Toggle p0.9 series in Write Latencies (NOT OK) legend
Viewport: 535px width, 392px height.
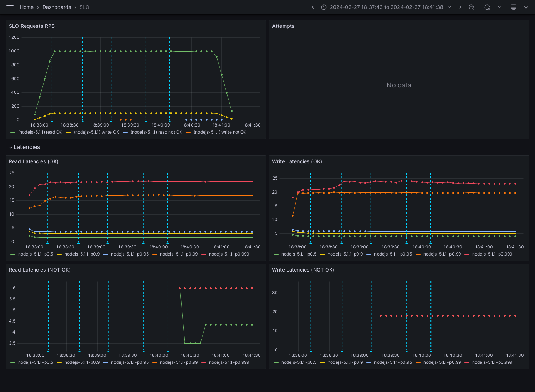pos(345,362)
